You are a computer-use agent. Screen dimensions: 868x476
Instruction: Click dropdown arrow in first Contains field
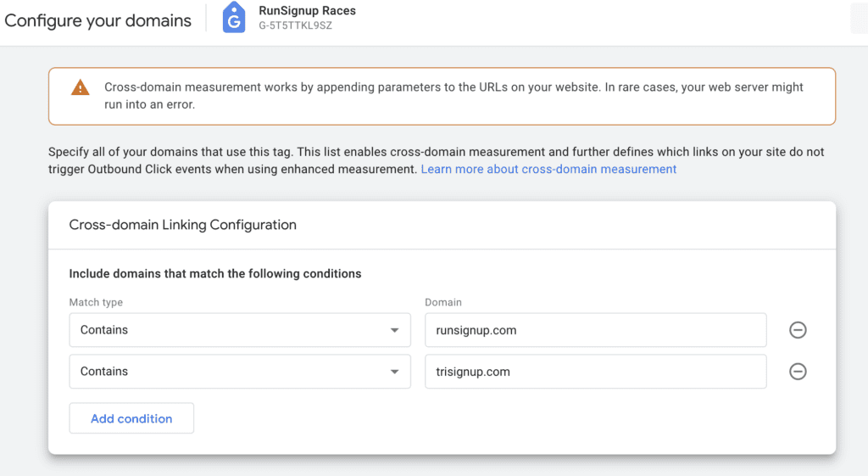click(394, 330)
